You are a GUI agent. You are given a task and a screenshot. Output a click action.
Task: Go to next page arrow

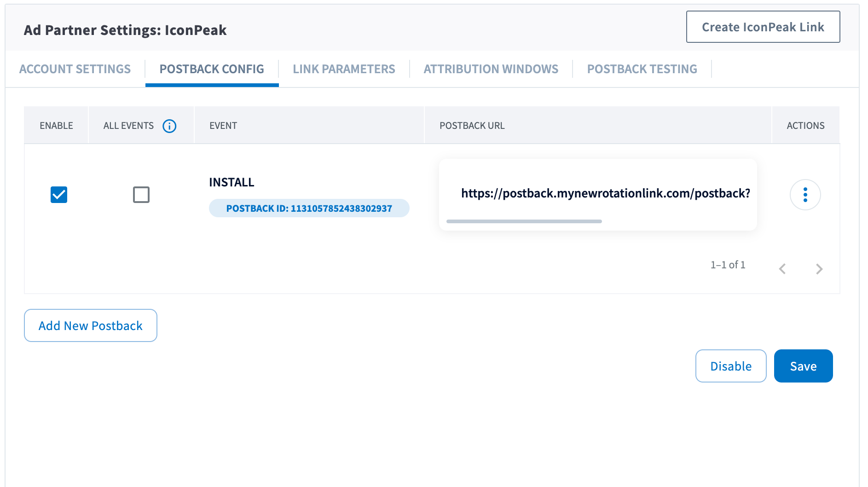pos(819,269)
